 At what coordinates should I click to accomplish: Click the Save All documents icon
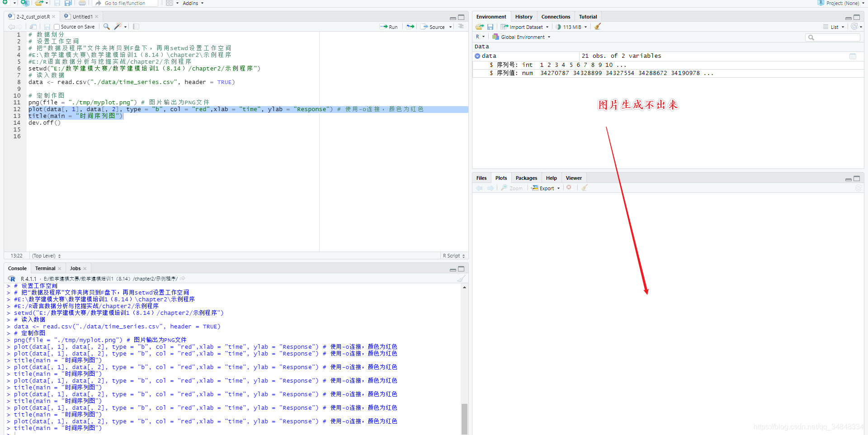pyautogui.click(x=68, y=3)
